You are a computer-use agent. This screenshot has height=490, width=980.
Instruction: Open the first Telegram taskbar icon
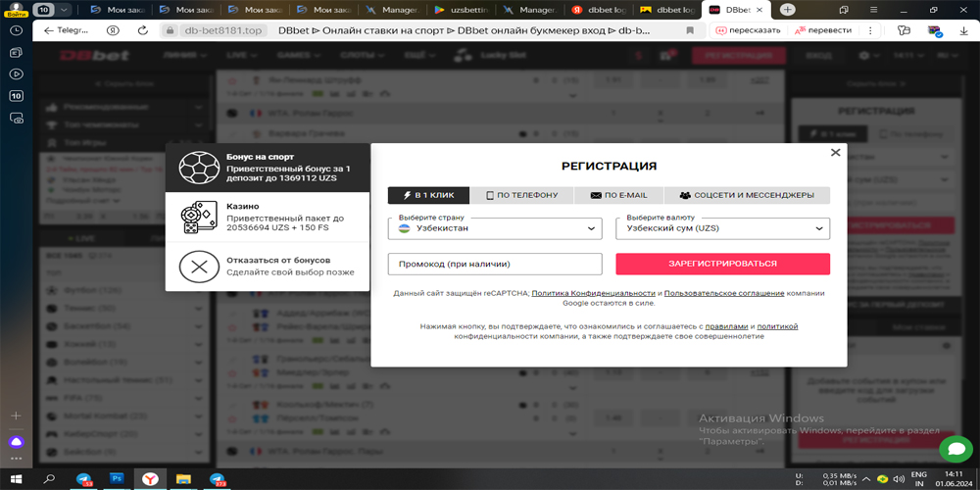pos(83,479)
